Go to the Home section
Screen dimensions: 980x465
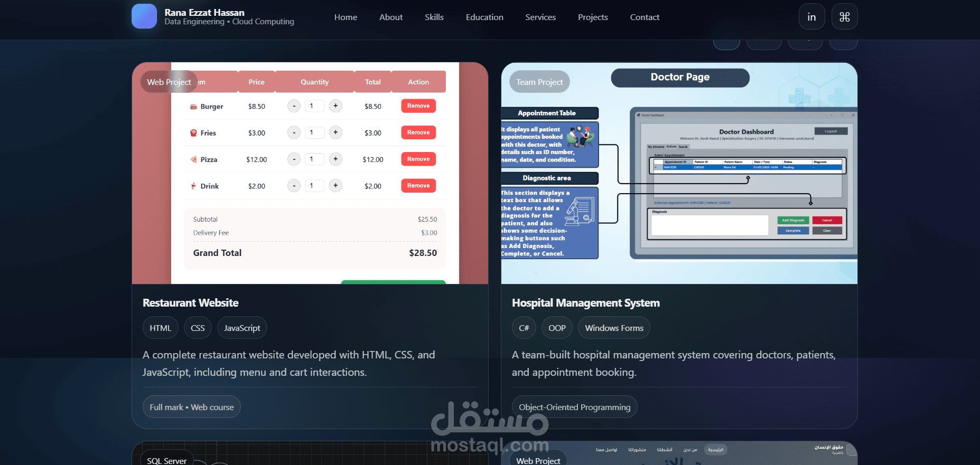[346, 17]
